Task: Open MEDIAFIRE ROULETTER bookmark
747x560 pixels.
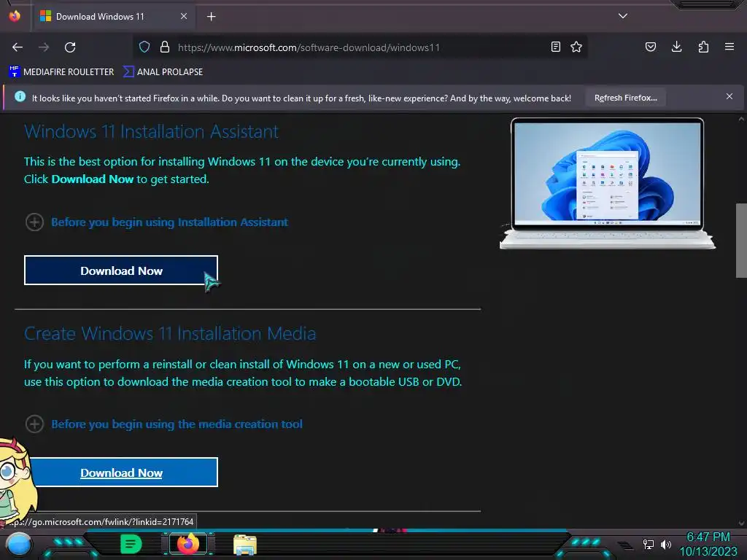Action: click(61, 72)
